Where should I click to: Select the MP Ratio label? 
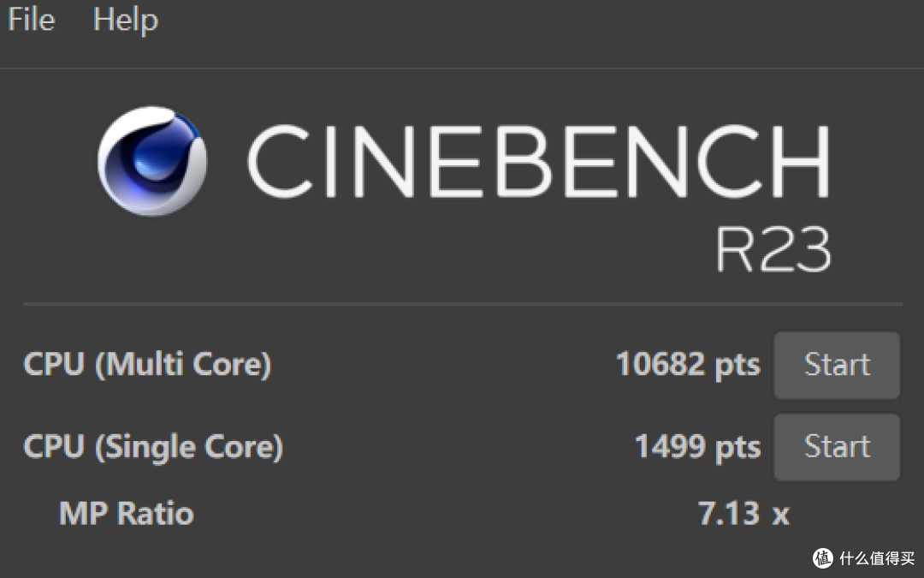[126, 514]
